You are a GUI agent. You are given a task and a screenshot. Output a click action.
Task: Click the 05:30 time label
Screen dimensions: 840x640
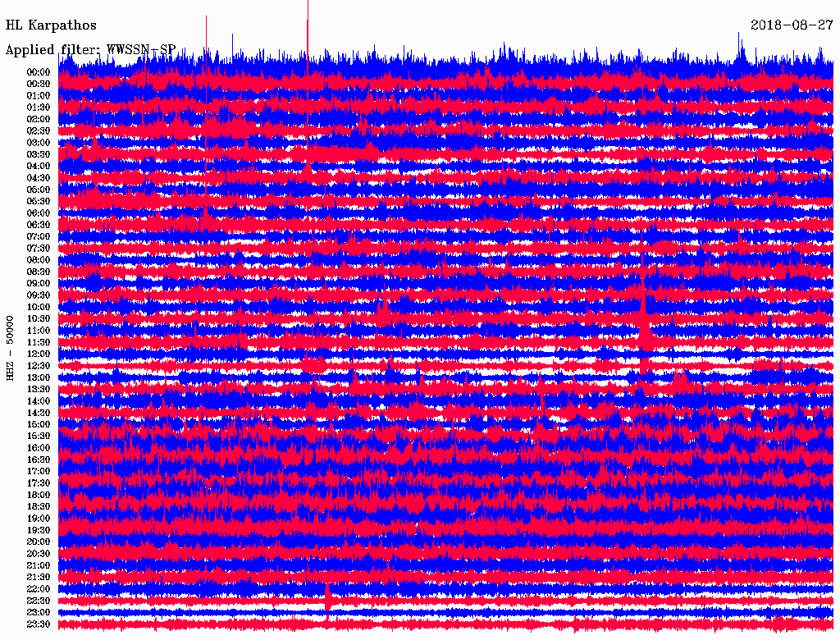[39, 202]
